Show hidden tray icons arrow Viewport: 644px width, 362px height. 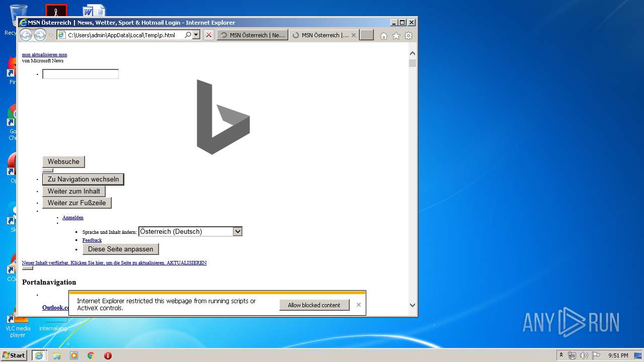[561, 355]
